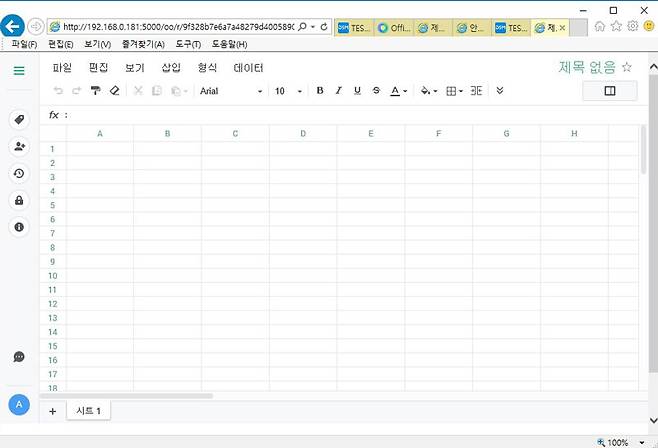The height and width of the screenshot is (448, 658).
Task: Open the Arial font dropdown
Action: click(231, 91)
